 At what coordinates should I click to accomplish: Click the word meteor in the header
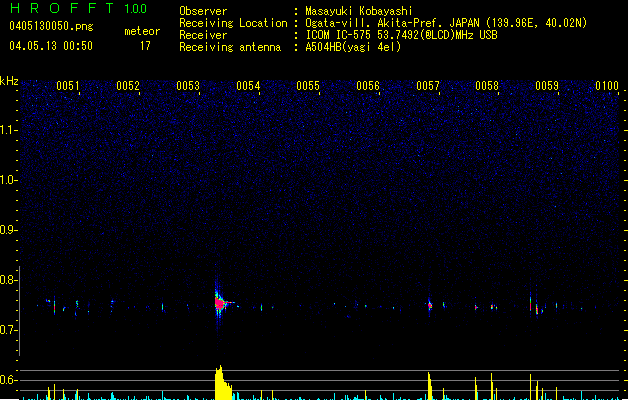(142, 31)
